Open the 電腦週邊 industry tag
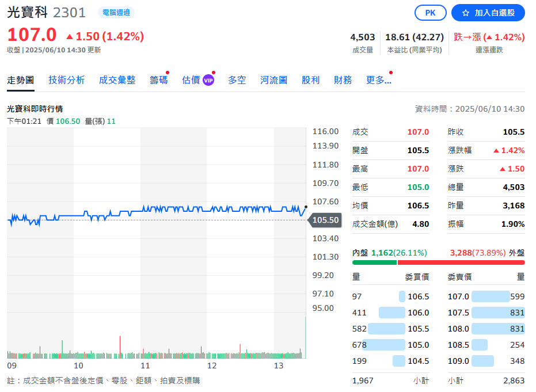The height and width of the screenshot is (392, 536). [116, 13]
